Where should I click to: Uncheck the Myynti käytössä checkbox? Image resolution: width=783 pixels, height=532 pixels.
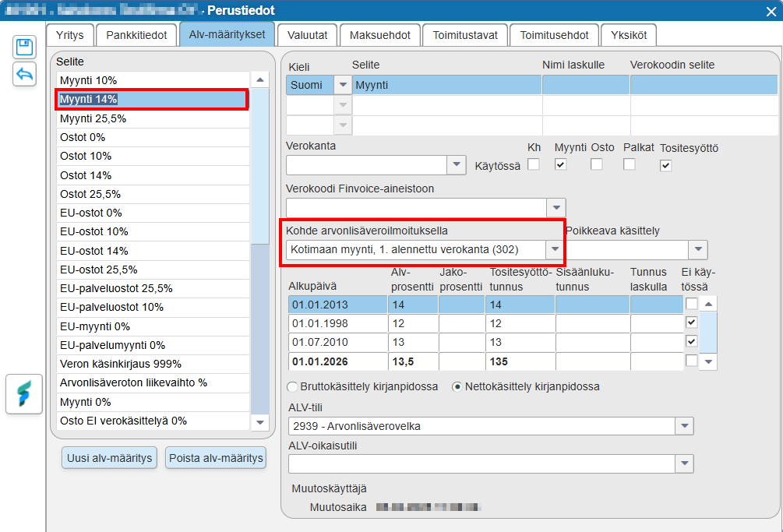pyautogui.click(x=561, y=164)
